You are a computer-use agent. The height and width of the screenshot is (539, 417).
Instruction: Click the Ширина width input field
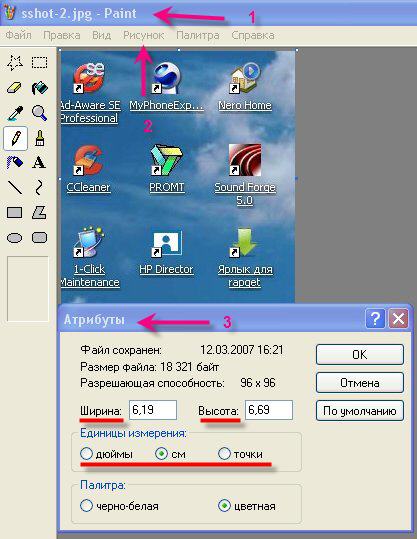point(153,410)
